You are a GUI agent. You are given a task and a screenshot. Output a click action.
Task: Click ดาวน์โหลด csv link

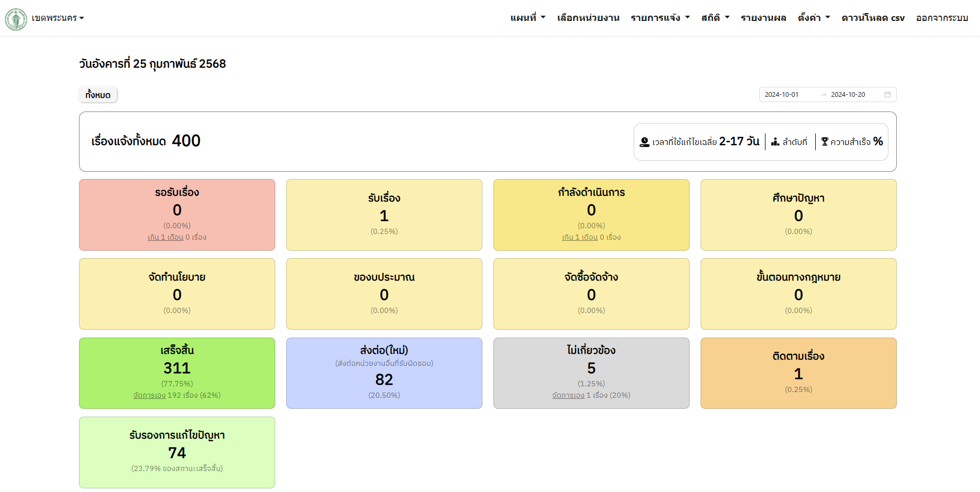point(873,18)
